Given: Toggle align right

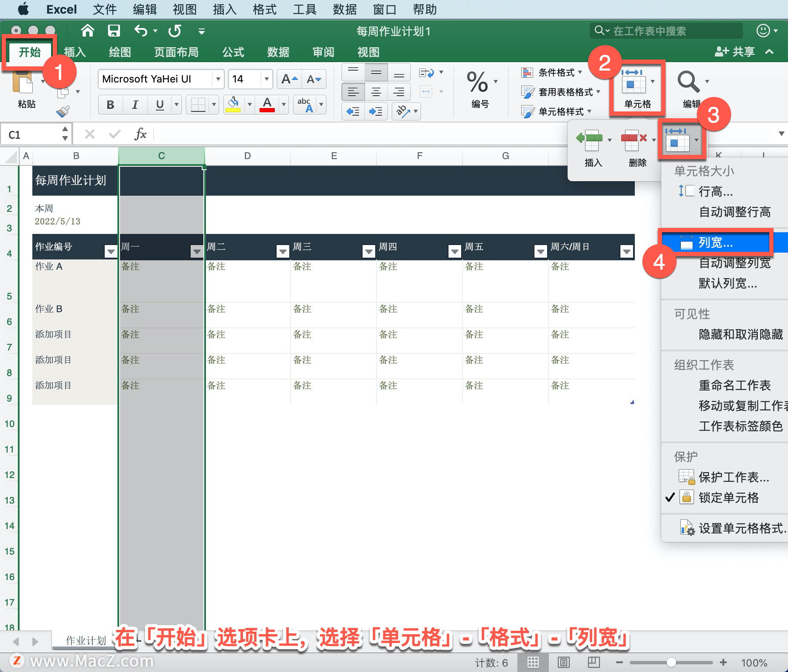Looking at the screenshot, I should (399, 91).
